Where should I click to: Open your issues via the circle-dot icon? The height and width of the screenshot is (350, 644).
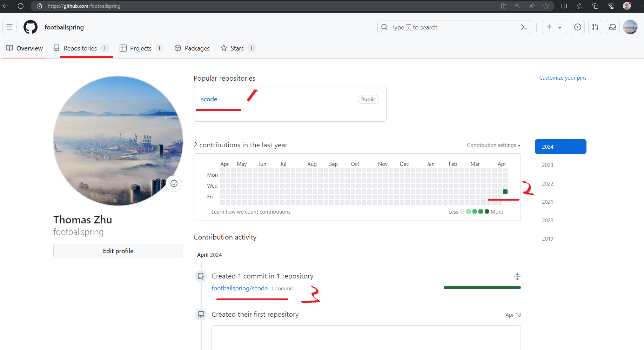[x=577, y=27]
